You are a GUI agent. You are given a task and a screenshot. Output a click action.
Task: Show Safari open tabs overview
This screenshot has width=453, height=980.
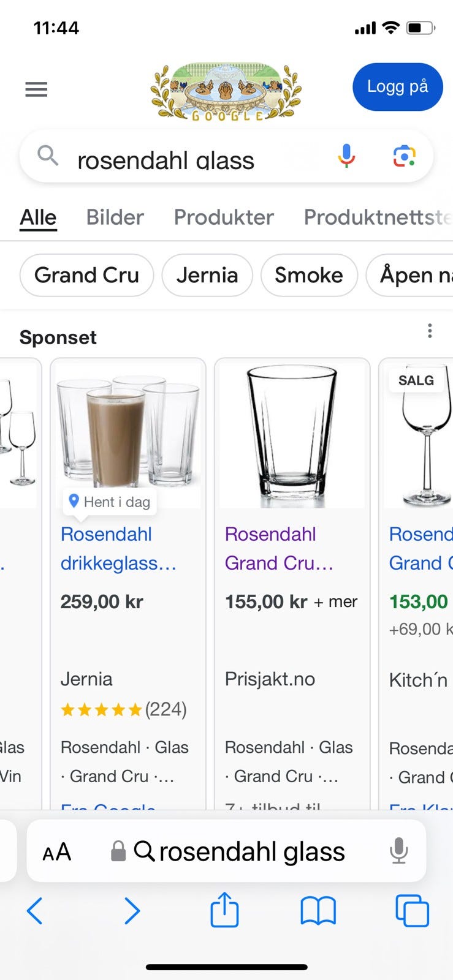pos(412,911)
